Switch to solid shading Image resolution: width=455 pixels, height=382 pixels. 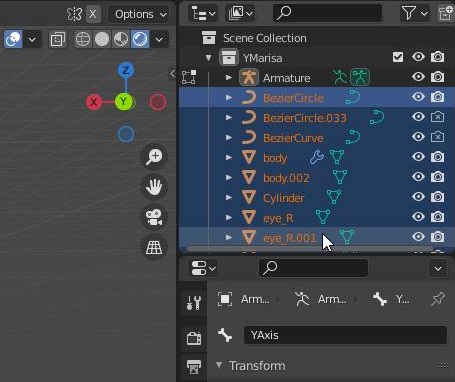tap(102, 39)
